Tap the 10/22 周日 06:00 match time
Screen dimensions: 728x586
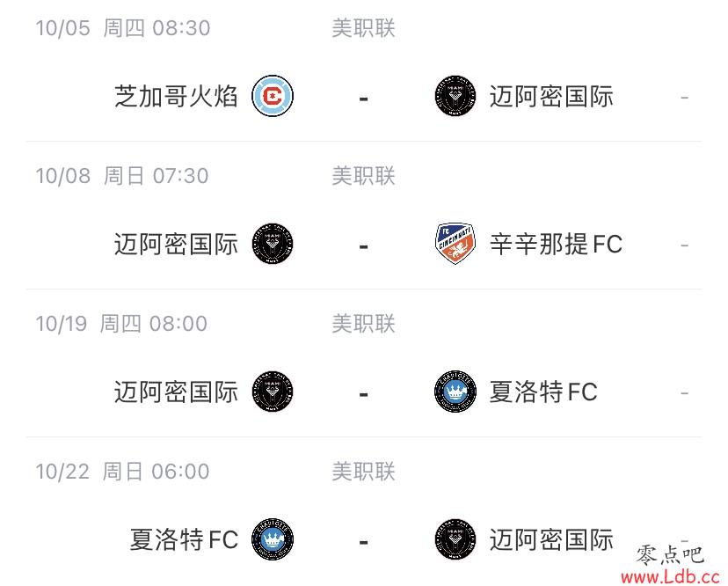point(122,472)
